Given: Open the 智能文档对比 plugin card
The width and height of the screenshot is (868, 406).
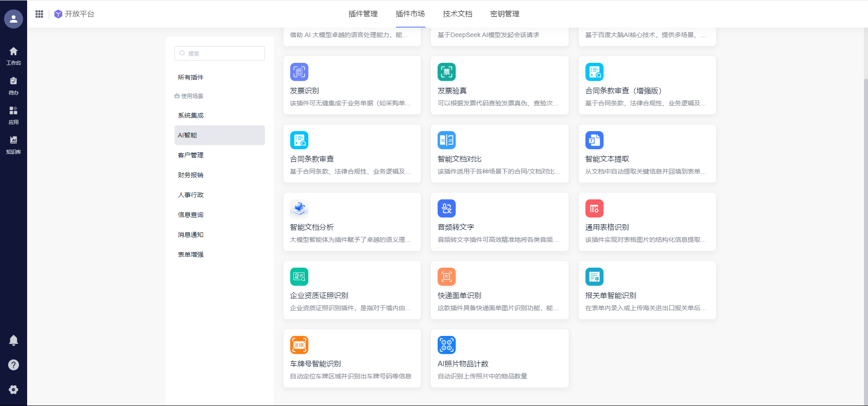Looking at the screenshot, I should 499,154.
